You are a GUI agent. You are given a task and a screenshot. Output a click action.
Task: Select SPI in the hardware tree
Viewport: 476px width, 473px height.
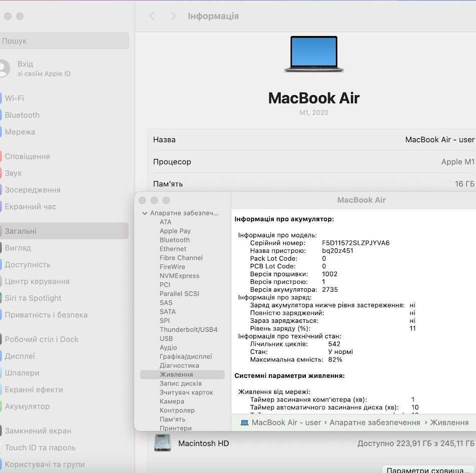tap(165, 321)
